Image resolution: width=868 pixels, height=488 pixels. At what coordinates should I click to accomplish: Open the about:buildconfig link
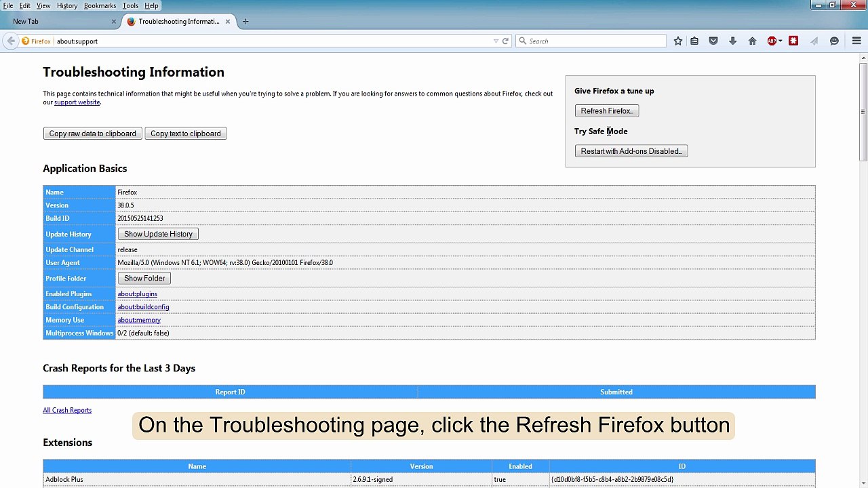click(x=143, y=307)
